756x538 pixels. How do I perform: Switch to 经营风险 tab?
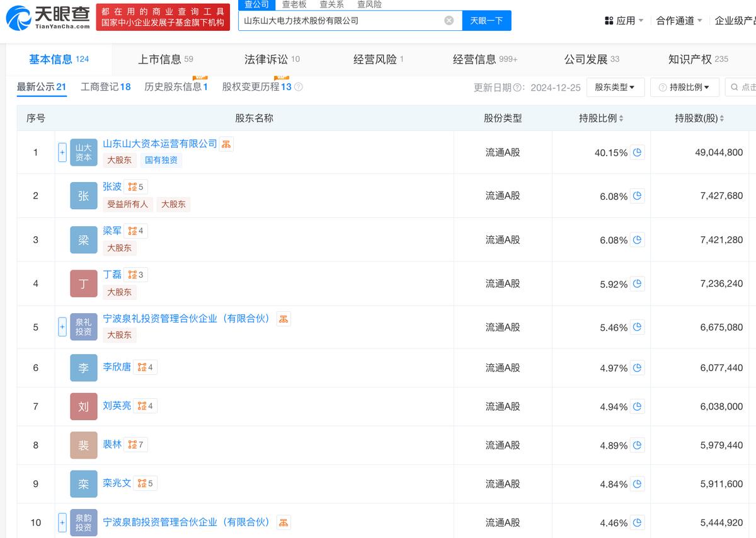point(378,59)
